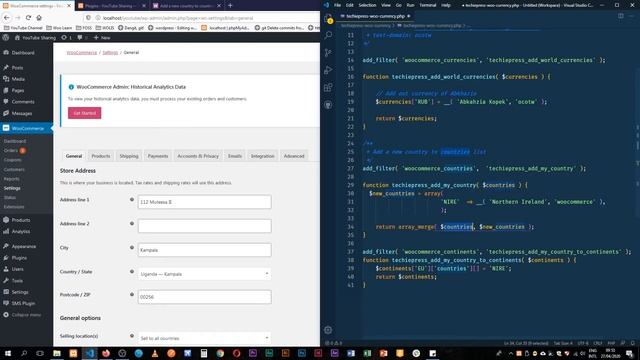Click Postcode / ZIP input field

tap(204, 297)
